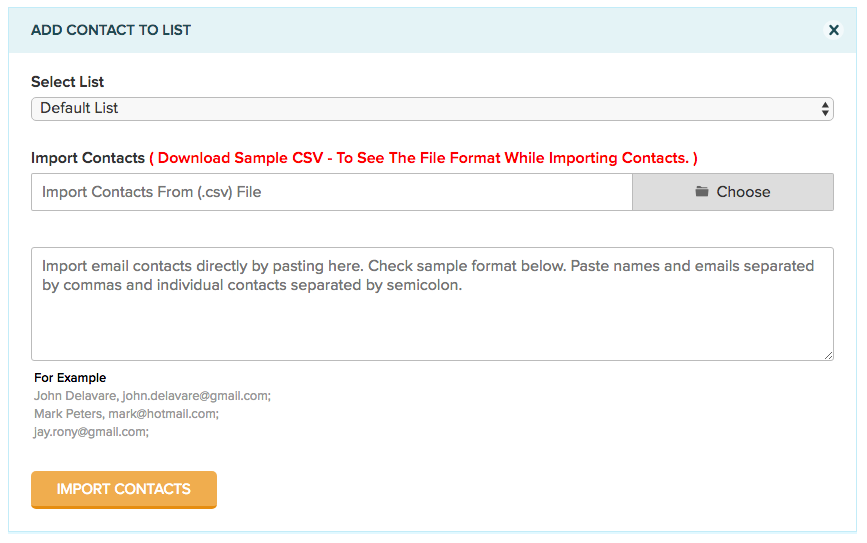Click the Add Contact To List title
867x543 pixels.
tap(111, 30)
